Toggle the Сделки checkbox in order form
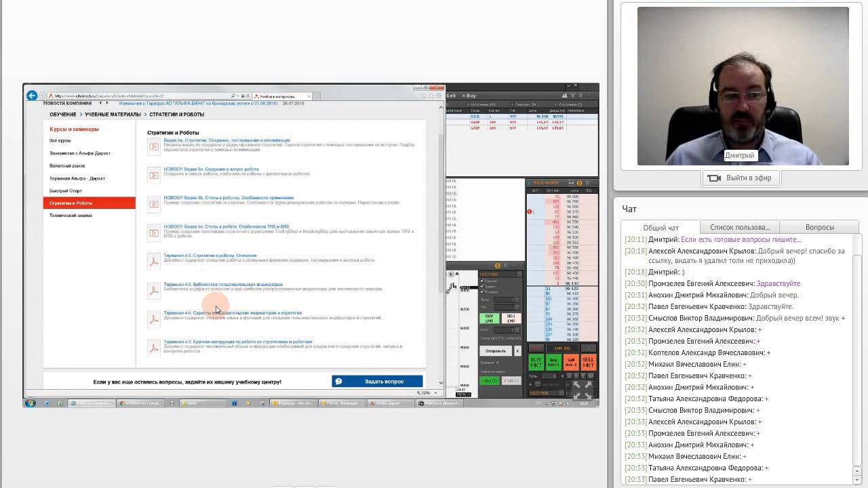This screenshot has width=868, height=488. point(482,281)
